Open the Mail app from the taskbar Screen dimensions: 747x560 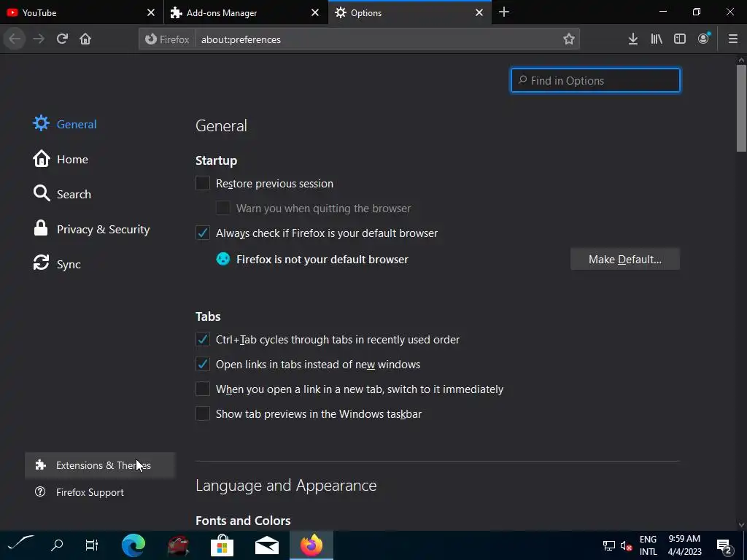(267, 545)
